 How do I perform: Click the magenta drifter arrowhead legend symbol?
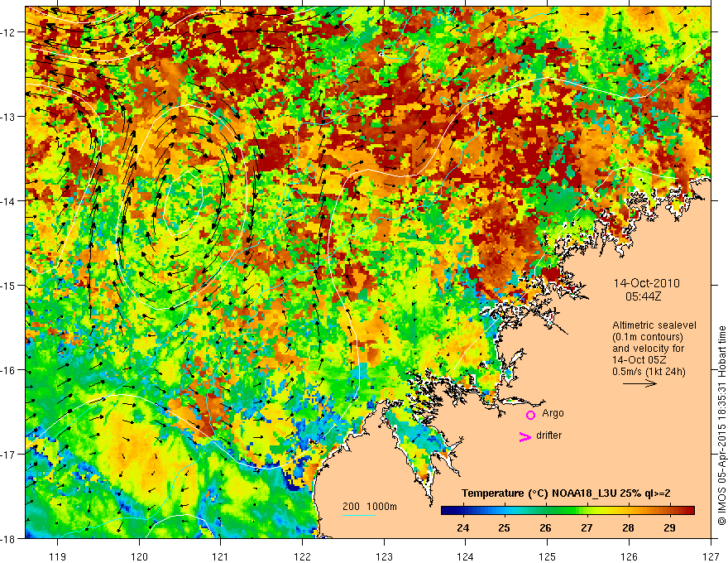click(524, 436)
